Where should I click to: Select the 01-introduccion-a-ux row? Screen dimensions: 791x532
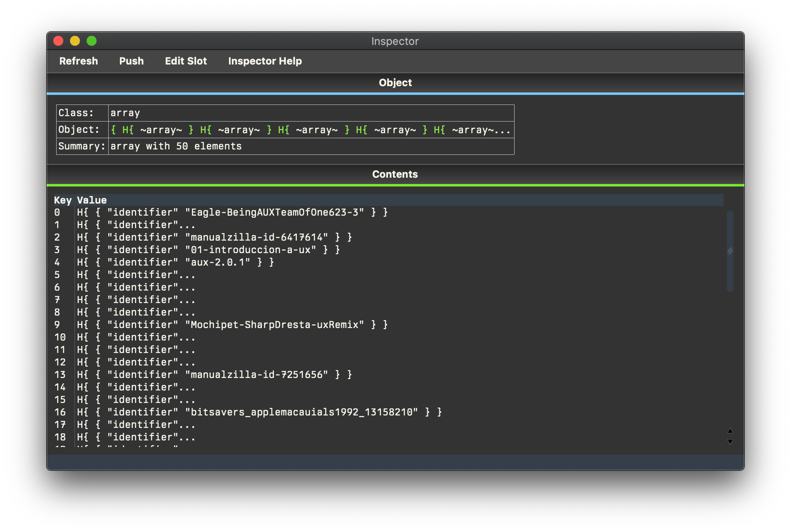(208, 250)
